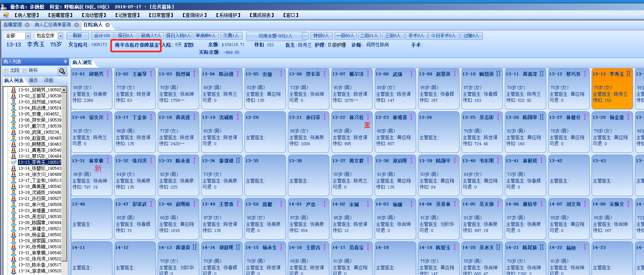
Task: Open the 【流动管理】 menu
Action: point(94,15)
